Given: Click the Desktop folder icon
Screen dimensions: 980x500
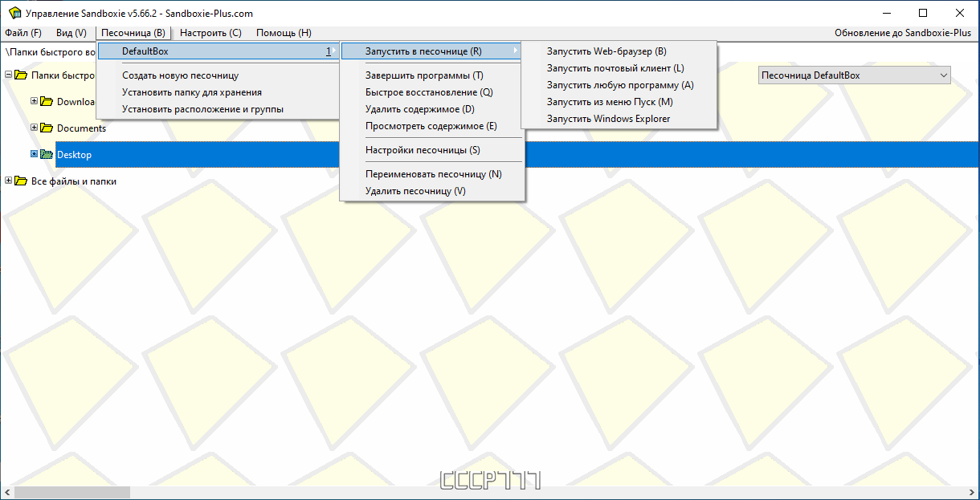Looking at the screenshot, I should (x=47, y=154).
